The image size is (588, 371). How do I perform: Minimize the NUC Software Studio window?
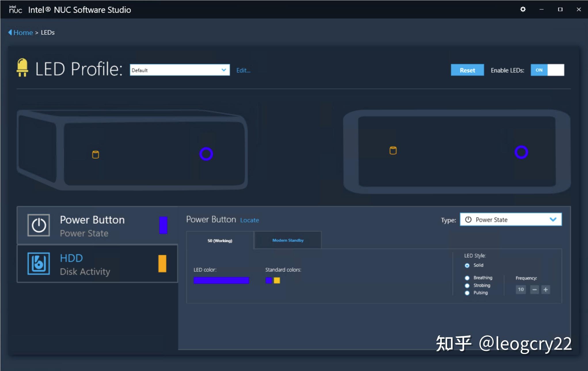541,9
